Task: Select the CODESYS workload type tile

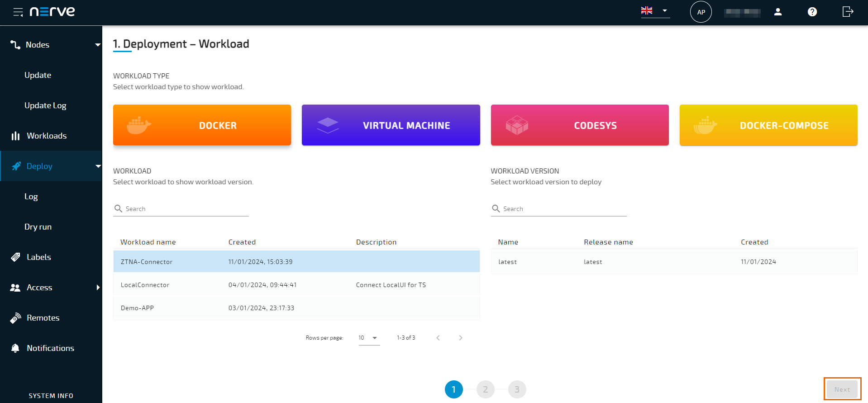Action: pyautogui.click(x=579, y=125)
